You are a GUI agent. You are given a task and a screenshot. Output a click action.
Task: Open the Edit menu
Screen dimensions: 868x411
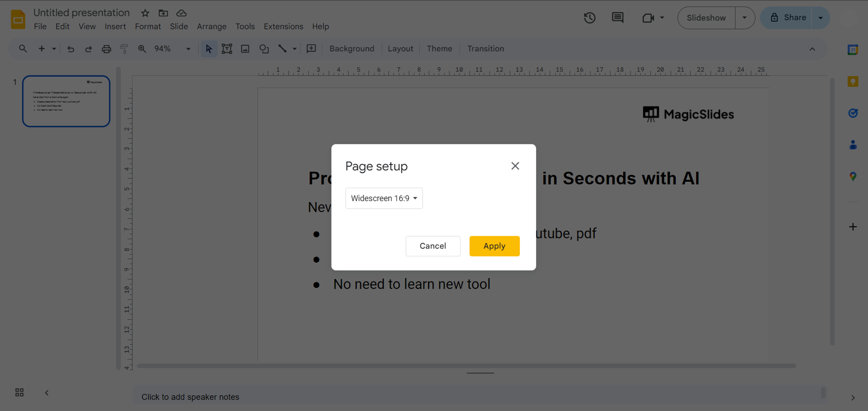[x=62, y=26]
